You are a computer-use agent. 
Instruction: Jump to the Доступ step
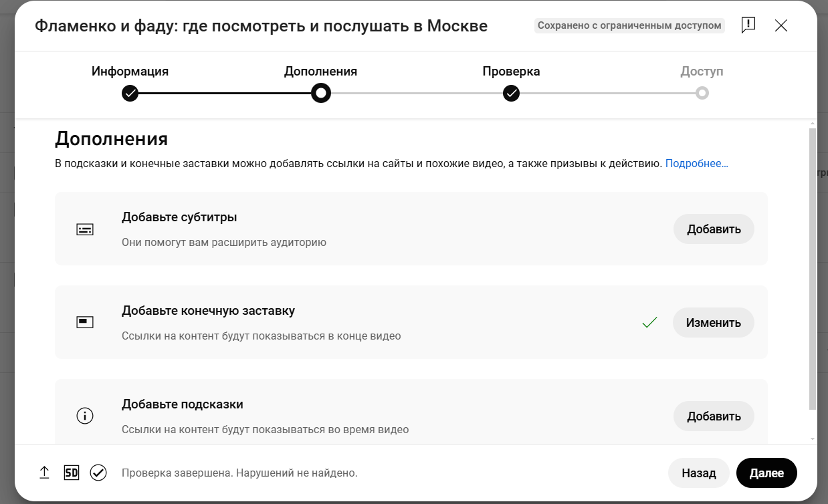pos(702,93)
